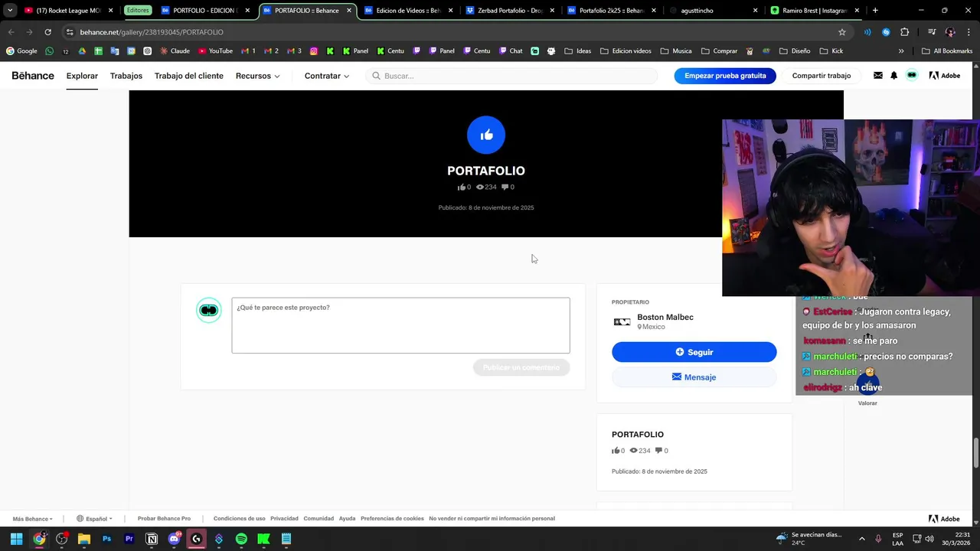Viewport: 980px width, 551px height.
Task: Open the All Bookmarks folder
Action: 947,51
